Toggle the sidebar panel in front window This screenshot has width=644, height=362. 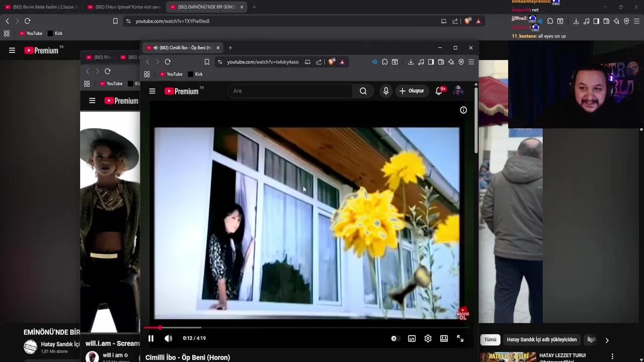pos(431,62)
